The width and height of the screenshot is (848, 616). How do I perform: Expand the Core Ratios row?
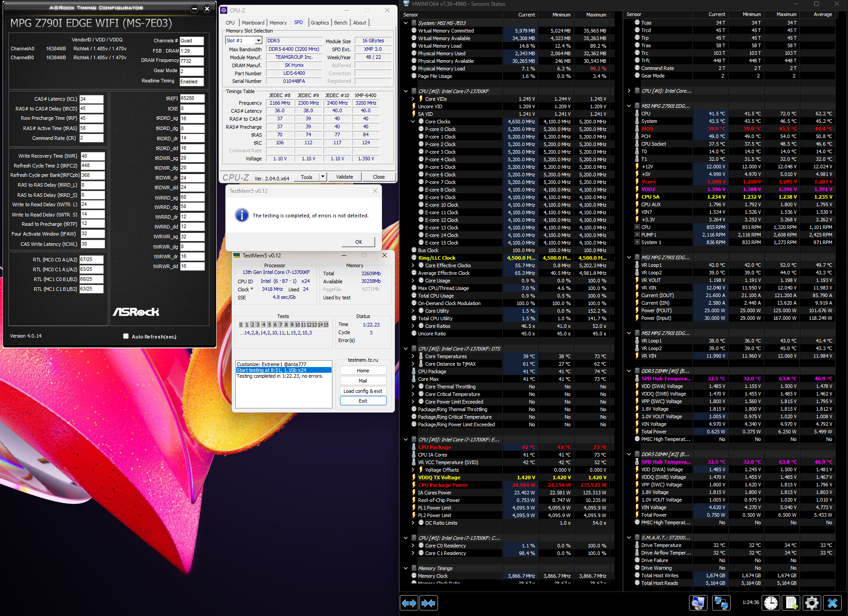pos(413,326)
